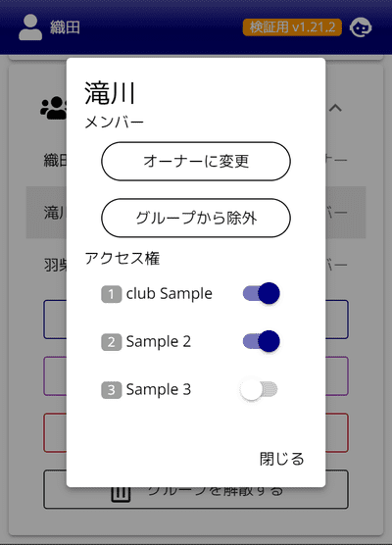Click the Sample 3 access label
This screenshot has width=392, height=545.
pyautogui.click(x=159, y=389)
